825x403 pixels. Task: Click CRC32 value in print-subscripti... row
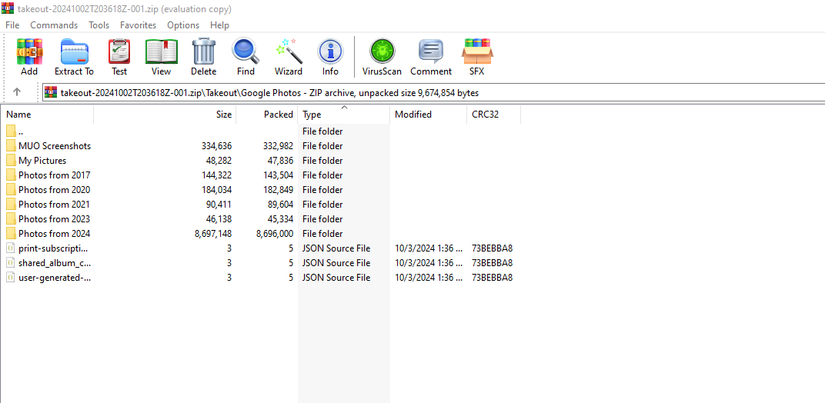[x=492, y=248]
